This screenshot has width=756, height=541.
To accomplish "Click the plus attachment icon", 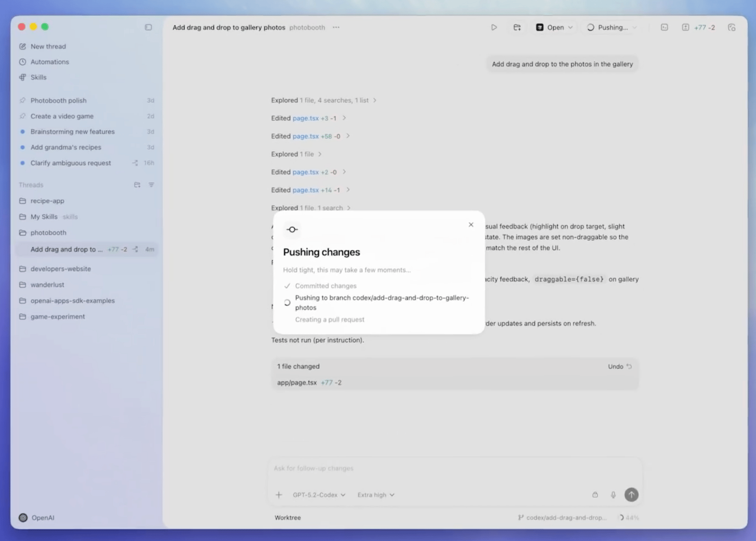I will coord(279,495).
